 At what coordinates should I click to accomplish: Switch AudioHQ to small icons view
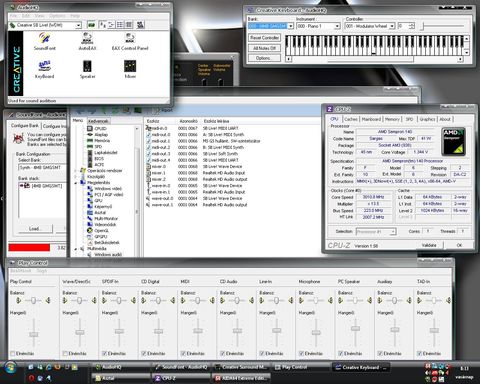click(x=111, y=25)
